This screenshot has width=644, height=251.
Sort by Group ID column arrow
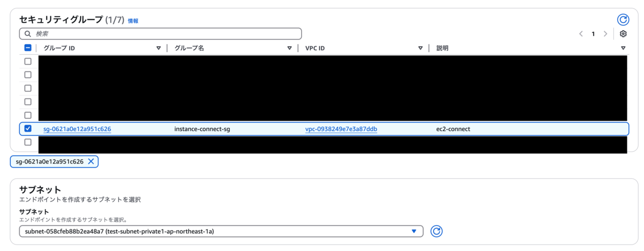158,48
